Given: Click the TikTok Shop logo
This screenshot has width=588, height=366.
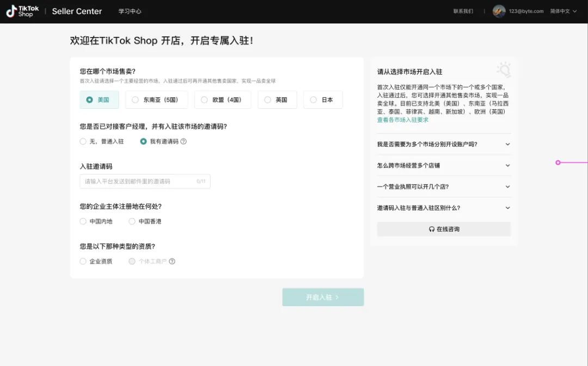Looking at the screenshot, I should pos(22,11).
